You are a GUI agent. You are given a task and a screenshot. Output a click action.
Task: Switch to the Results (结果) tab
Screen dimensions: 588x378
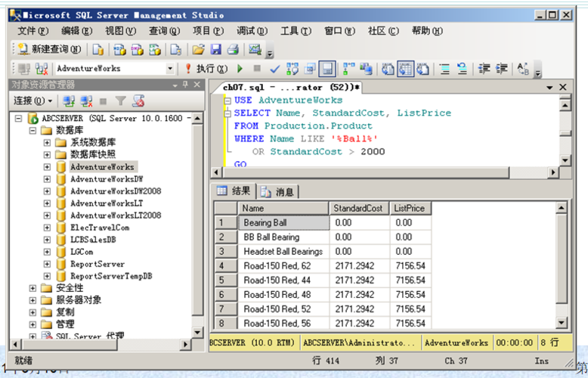(234, 191)
